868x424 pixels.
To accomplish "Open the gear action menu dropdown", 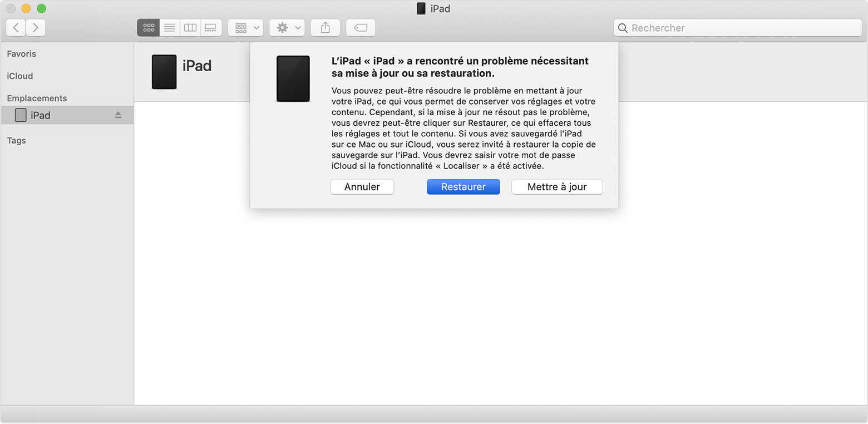I will [287, 28].
